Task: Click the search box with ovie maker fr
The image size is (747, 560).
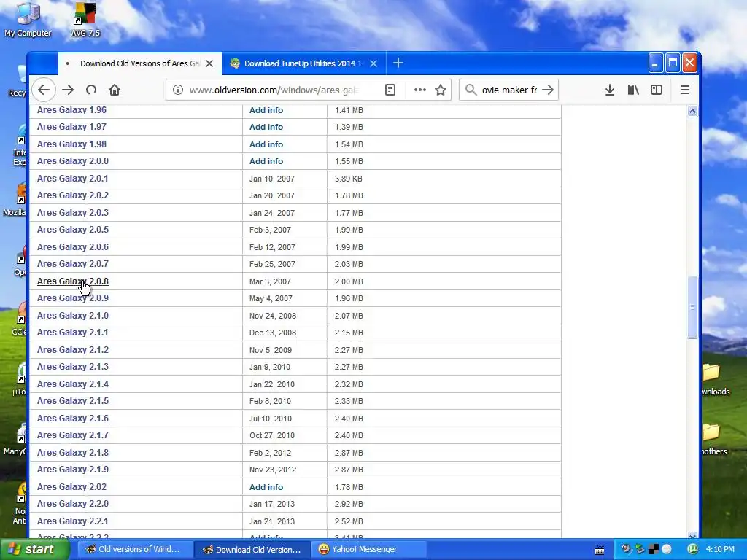Action: 509,90
